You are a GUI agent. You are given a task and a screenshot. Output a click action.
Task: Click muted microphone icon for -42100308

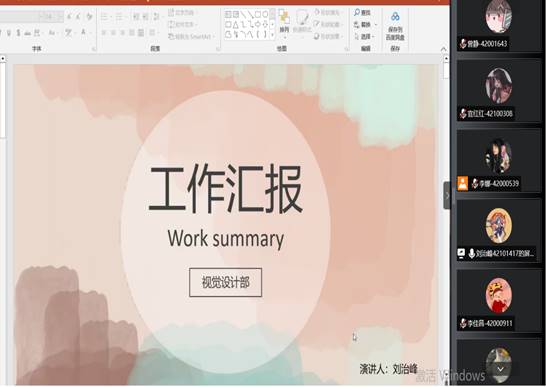[463, 114]
